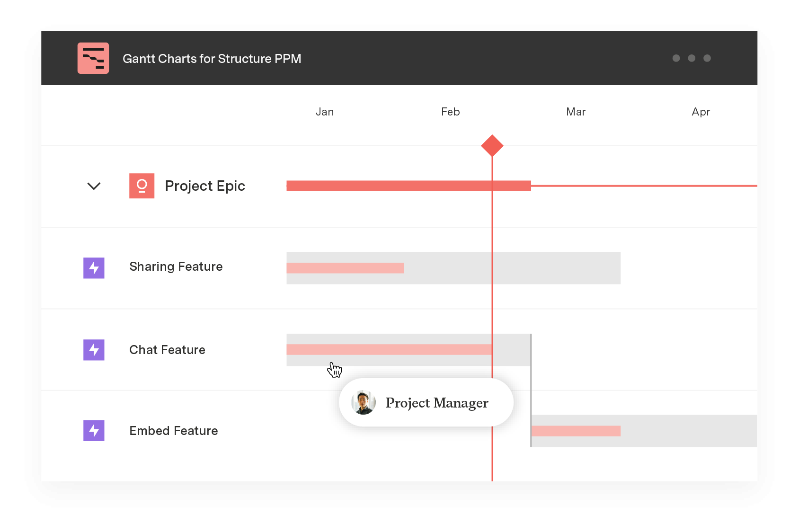Jump to the Mar month header
Image resolution: width=799 pixels, height=532 pixels.
[576, 112]
